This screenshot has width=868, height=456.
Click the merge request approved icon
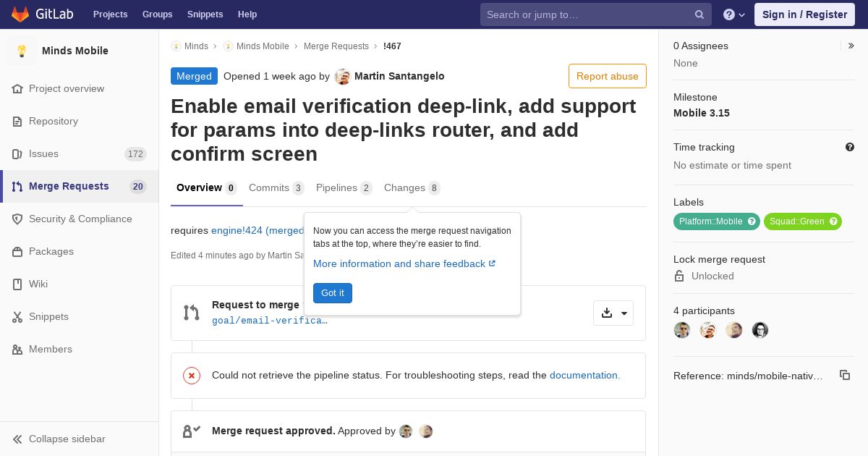[x=192, y=431]
